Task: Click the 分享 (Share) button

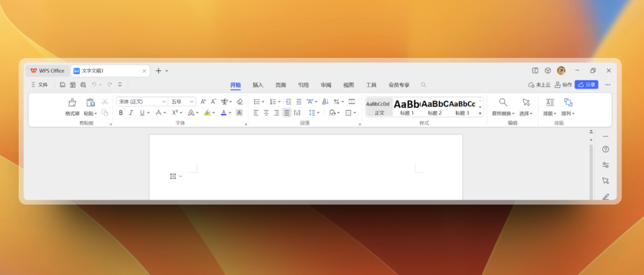Action: click(586, 85)
